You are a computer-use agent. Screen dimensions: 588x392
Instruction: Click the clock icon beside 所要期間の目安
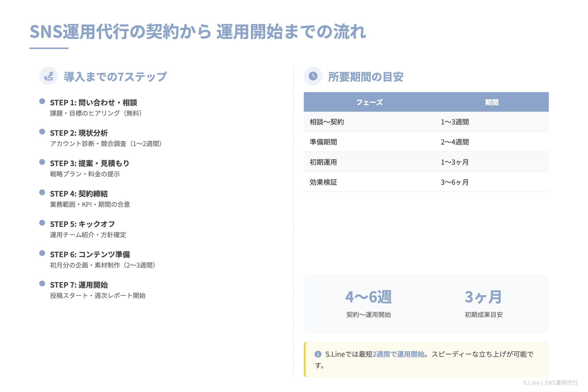coord(313,76)
